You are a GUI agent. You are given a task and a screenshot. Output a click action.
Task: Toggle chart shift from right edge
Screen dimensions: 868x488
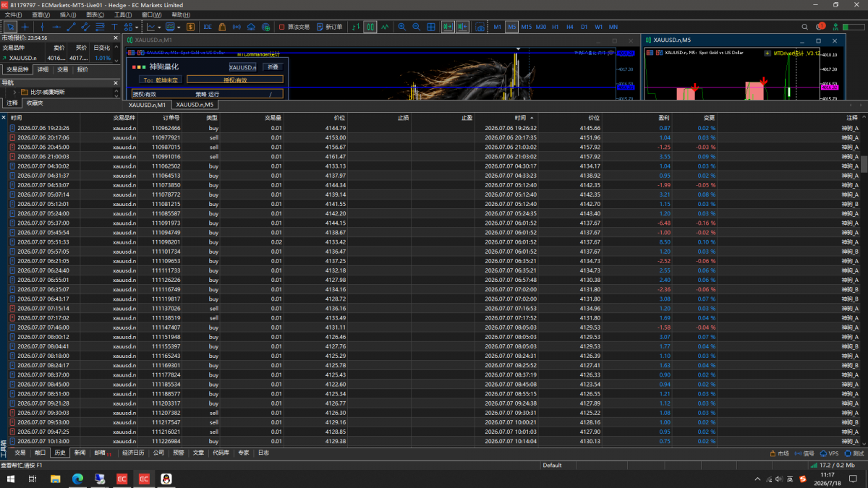(x=462, y=27)
